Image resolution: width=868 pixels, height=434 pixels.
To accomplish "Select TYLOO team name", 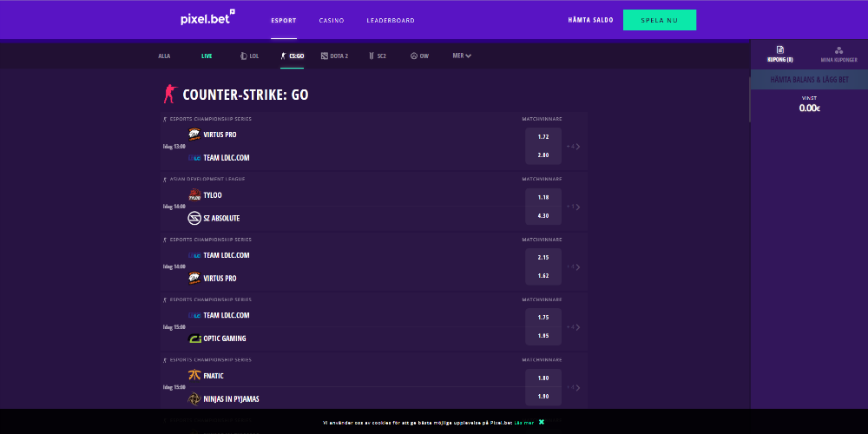I will pos(213,194).
